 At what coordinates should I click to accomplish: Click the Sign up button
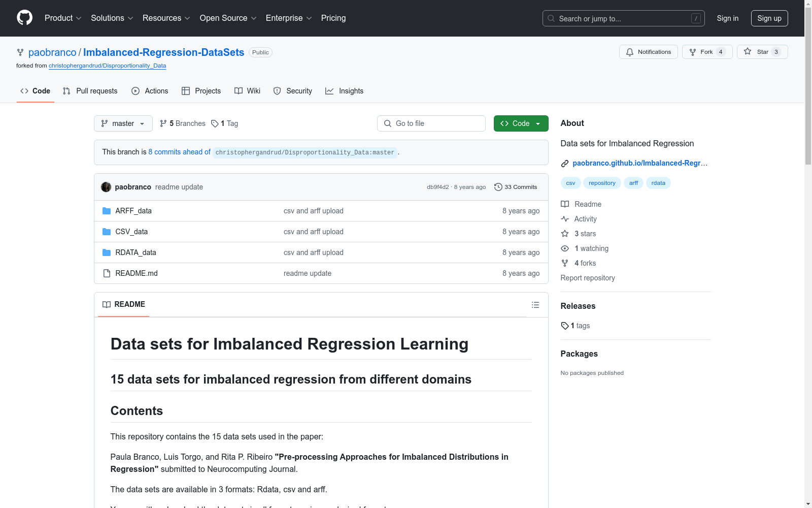pos(769,18)
